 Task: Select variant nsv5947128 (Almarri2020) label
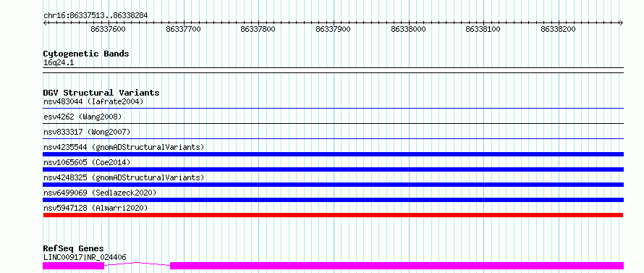click(x=96, y=208)
